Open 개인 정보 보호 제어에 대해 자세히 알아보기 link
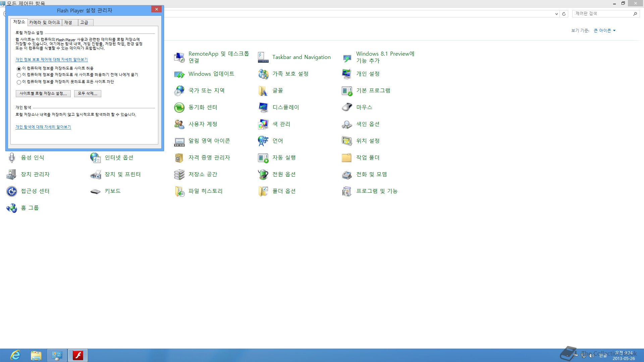Image resolution: width=644 pixels, height=362 pixels. (x=51, y=60)
